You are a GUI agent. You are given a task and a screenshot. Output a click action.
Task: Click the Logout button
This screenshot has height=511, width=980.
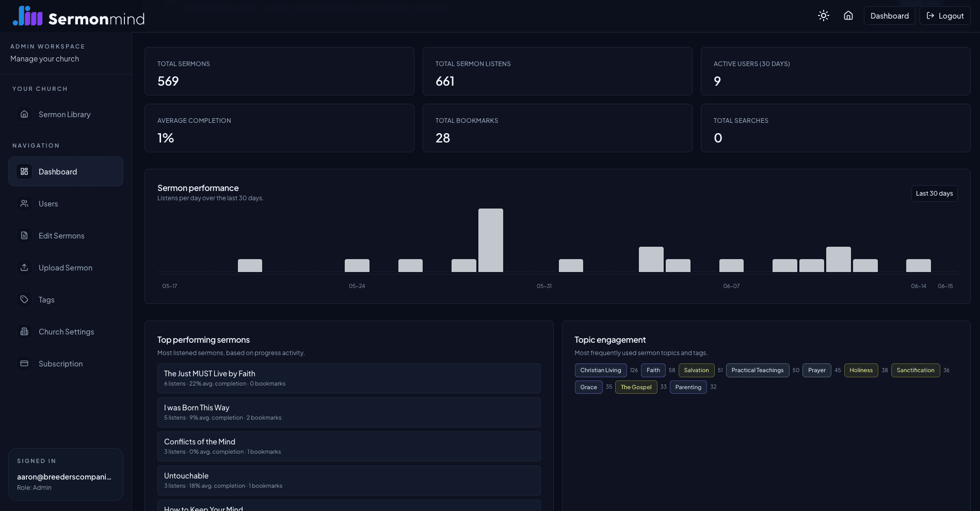tap(945, 15)
